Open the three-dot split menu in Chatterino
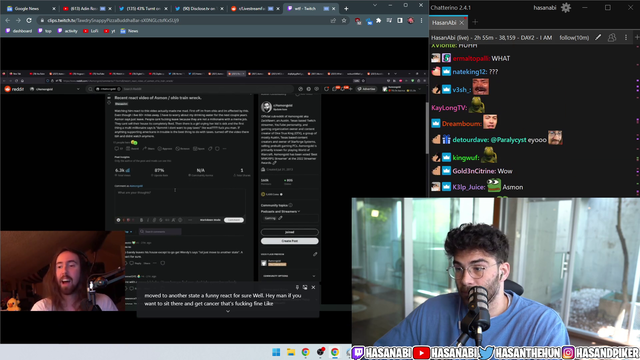The height and width of the screenshot is (360, 640). [x=626, y=38]
